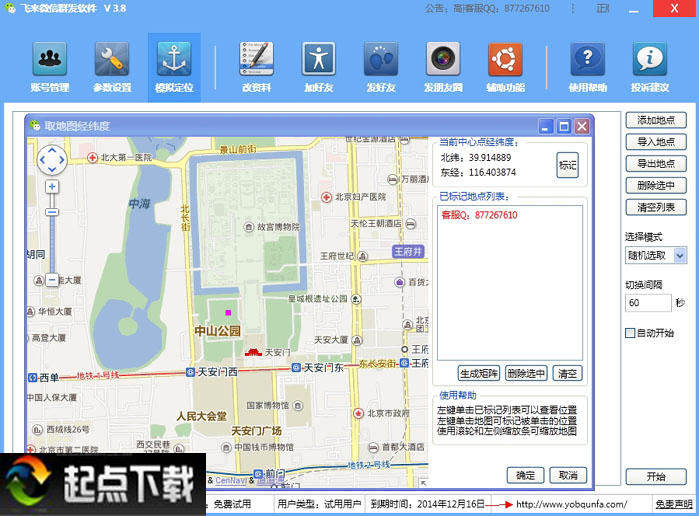Click 皇城根遗址公园 park marker

click(356, 299)
